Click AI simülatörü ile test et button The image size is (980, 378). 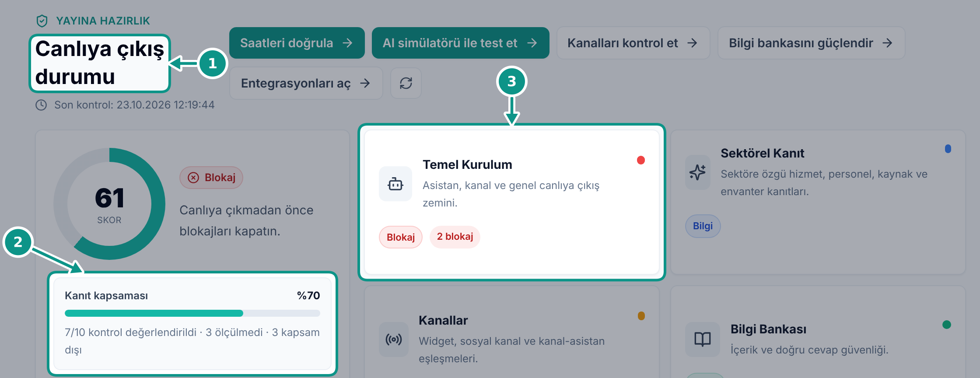(461, 43)
